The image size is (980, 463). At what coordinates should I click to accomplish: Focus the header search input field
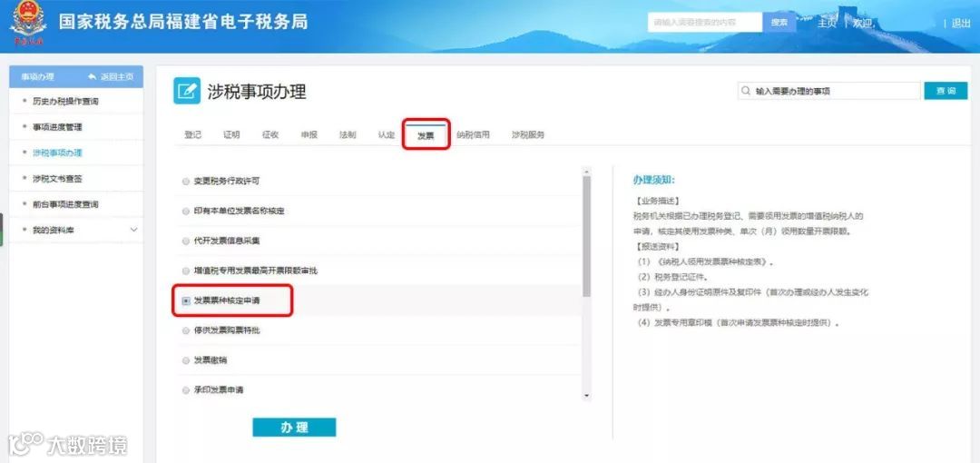[x=705, y=23]
